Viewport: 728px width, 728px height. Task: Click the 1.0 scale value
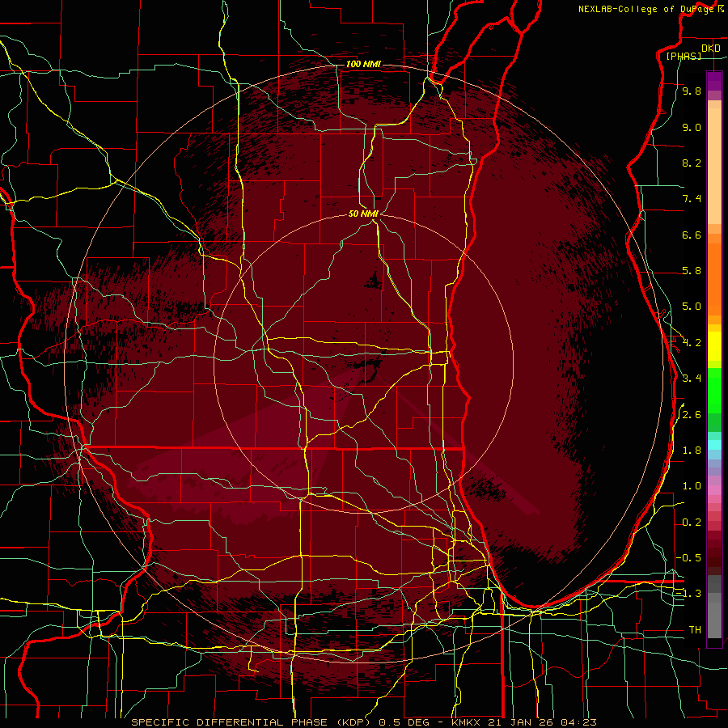pyautogui.click(x=692, y=486)
